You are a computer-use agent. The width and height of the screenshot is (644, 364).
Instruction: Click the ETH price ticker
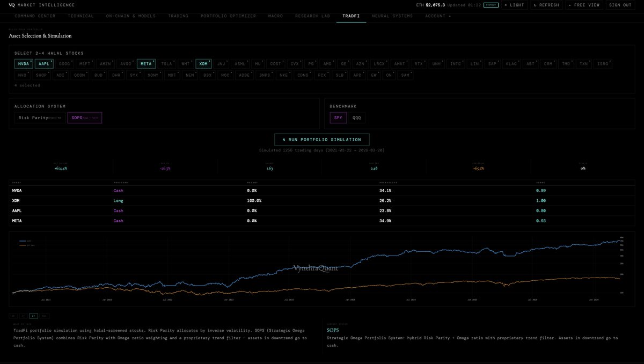point(430,5)
